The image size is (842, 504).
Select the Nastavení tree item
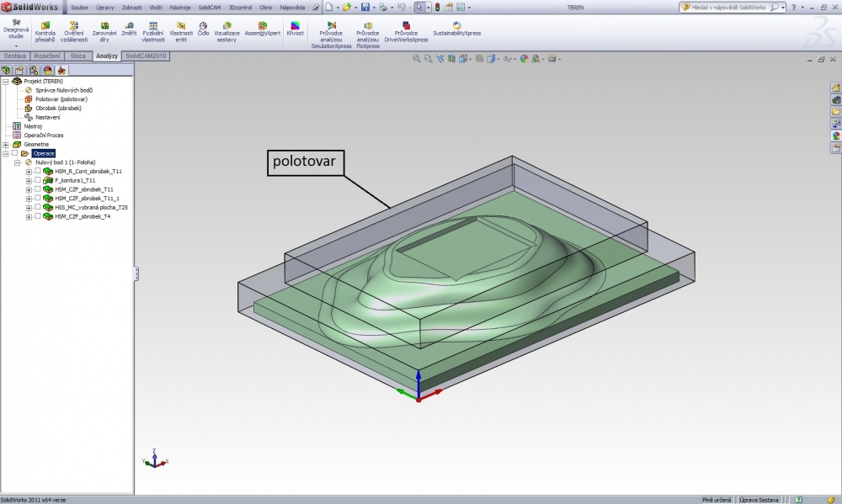coord(48,117)
